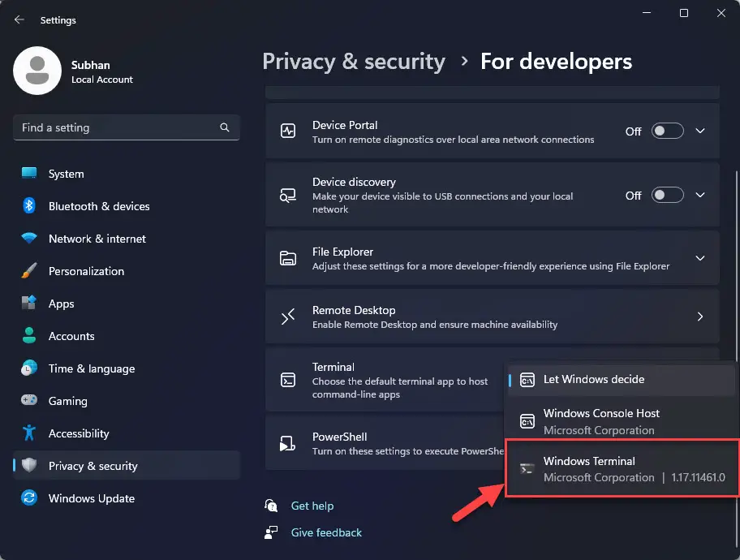The image size is (740, 560).
Task: Open System settings category
Action: coord(127,174)
